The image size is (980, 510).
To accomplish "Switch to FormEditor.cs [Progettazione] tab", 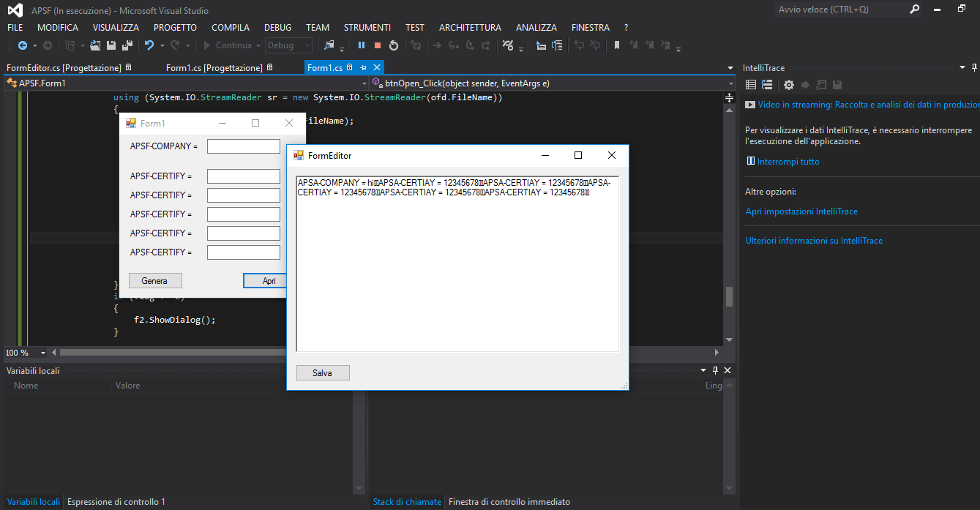I will [x=64, y=67].
